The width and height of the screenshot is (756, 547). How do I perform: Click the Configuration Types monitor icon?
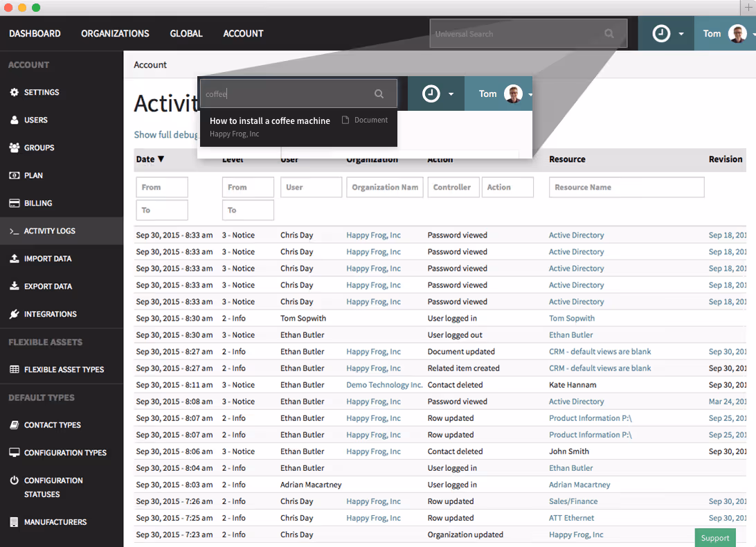[15, 452]
